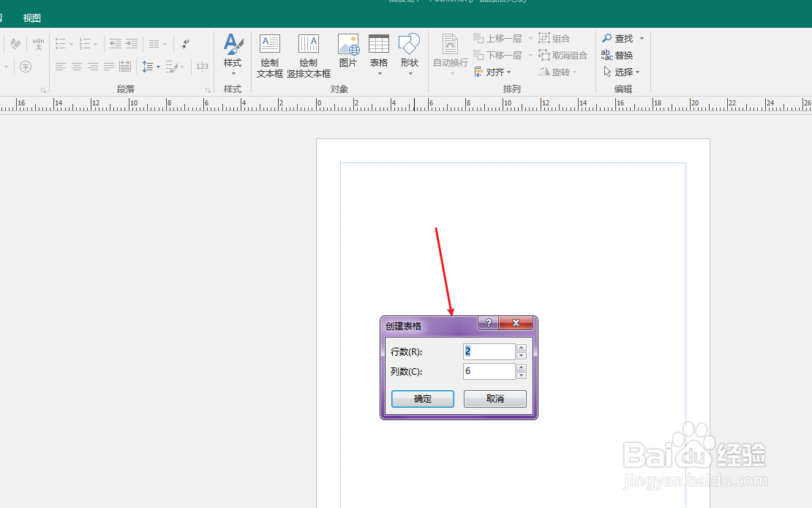Select the 绘制竖排文本框 vertical text box tool
This screenshot has height=508, width=812.
308,55
